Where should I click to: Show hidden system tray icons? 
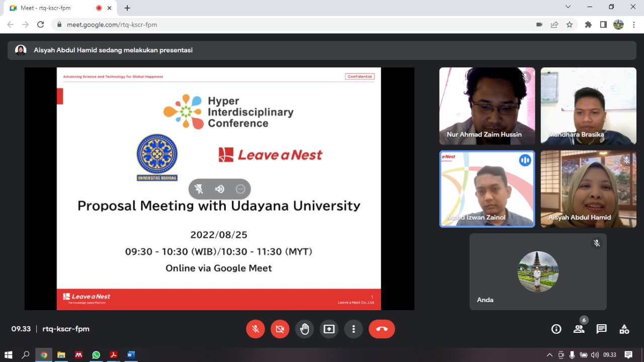pos(549,355)
